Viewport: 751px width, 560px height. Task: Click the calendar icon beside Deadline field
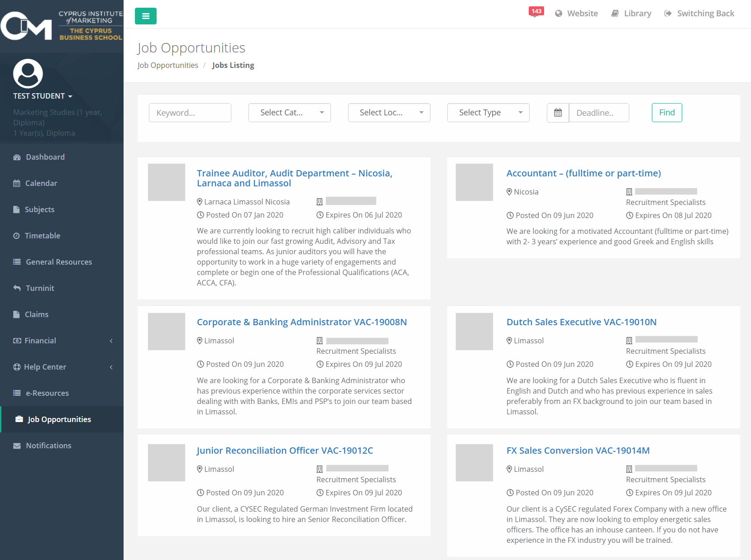click(558, 113)
